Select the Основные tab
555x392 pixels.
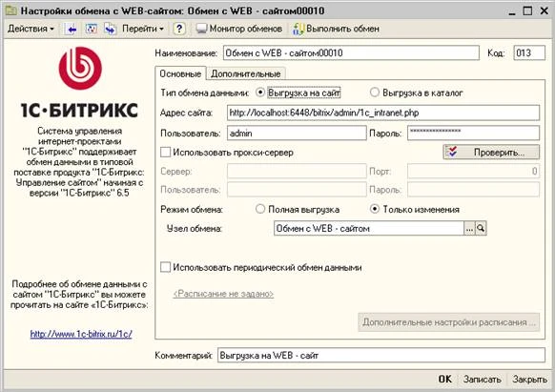tap(180, 73)
